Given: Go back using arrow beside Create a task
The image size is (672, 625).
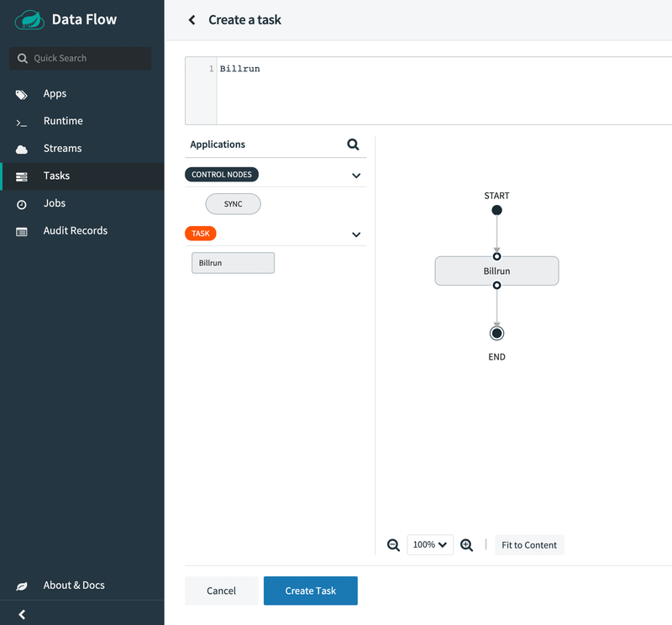Looking at the screenshot, I should (192, 19).
